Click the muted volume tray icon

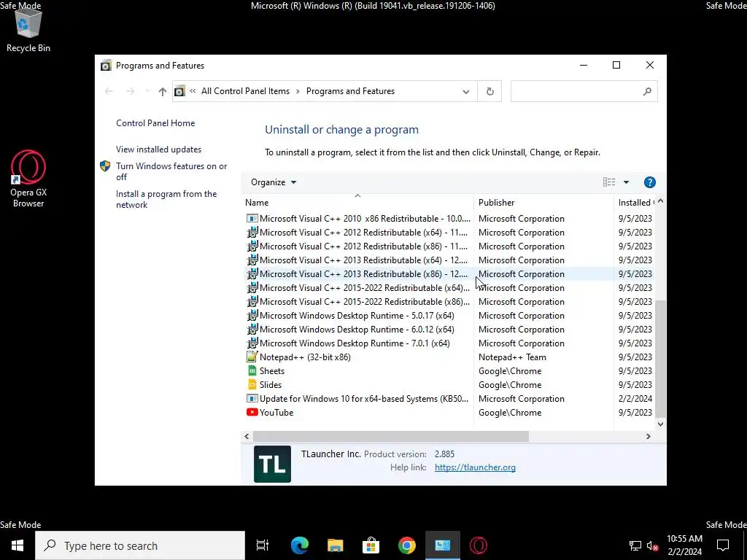pos(653,545)
